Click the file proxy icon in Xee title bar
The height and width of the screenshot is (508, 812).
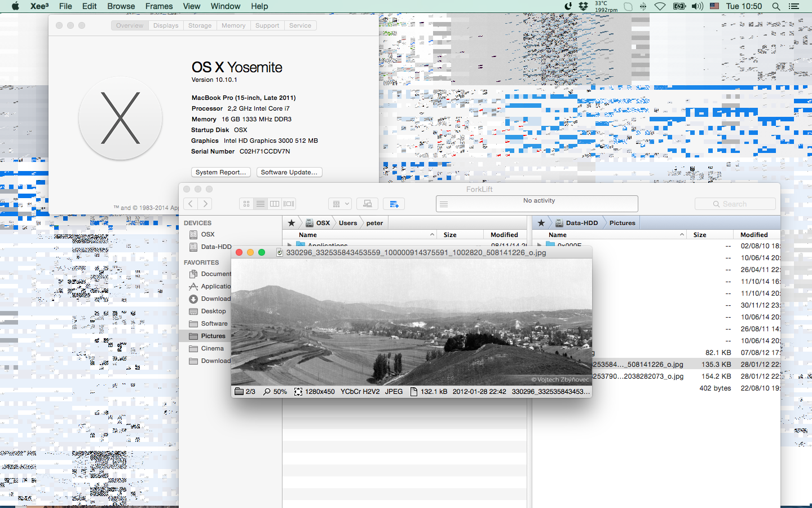280,253
